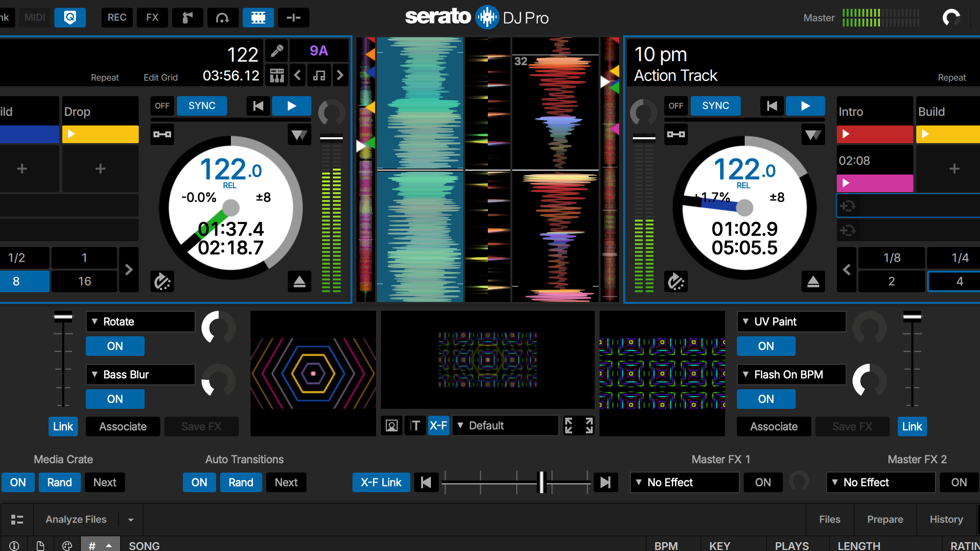Click right video Associate button
The image size is (980, 551).
774,426
